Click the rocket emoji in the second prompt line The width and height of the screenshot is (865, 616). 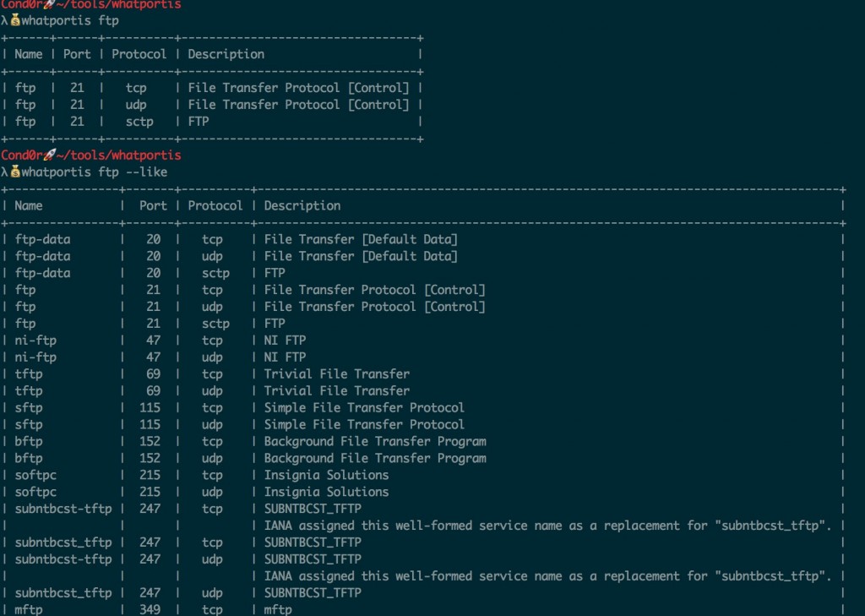49,155
